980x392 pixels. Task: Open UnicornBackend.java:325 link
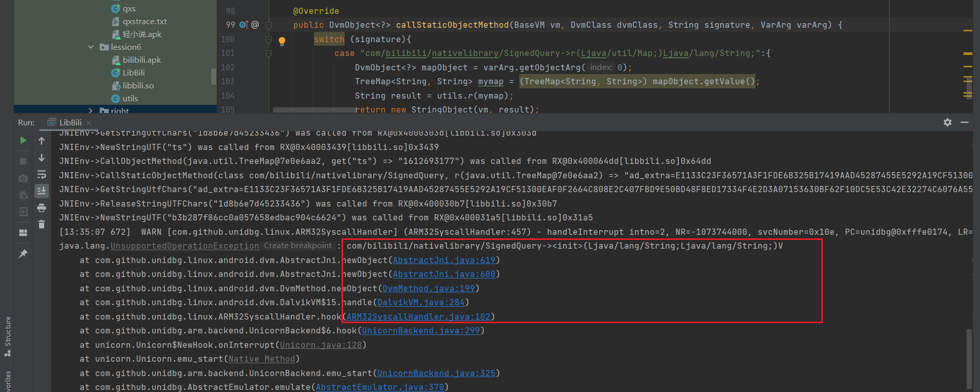click(436, 374)
